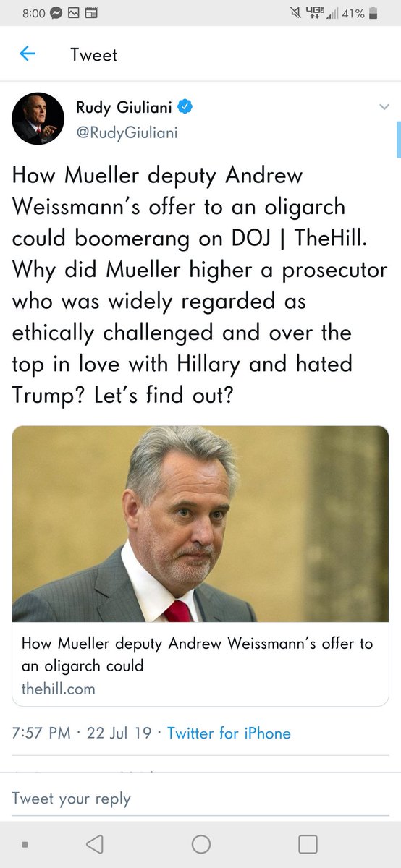This screenshot has width=401, height=868.
Task: Open Rudy Giuliani's profile picture
Action: 38,119
